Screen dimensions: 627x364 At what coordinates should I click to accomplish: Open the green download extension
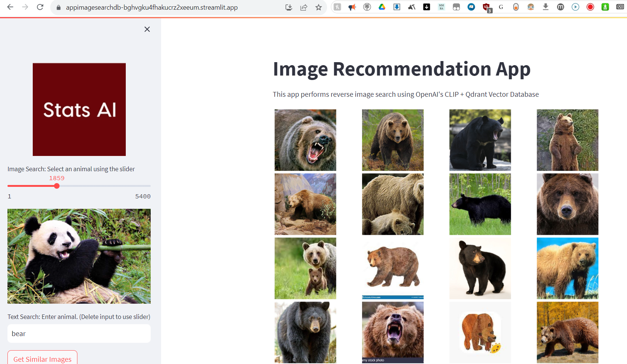tap(605, 7)
